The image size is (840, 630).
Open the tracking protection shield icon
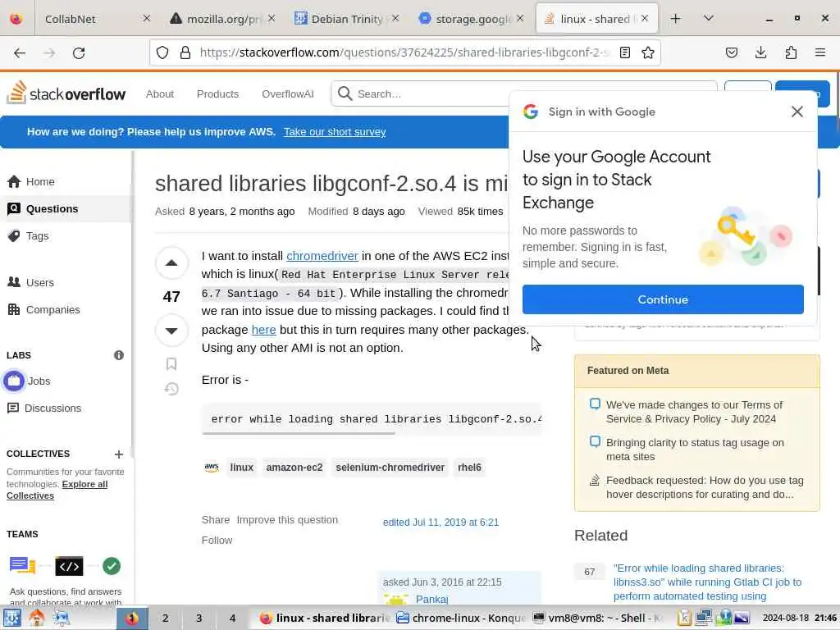point(162,52)
